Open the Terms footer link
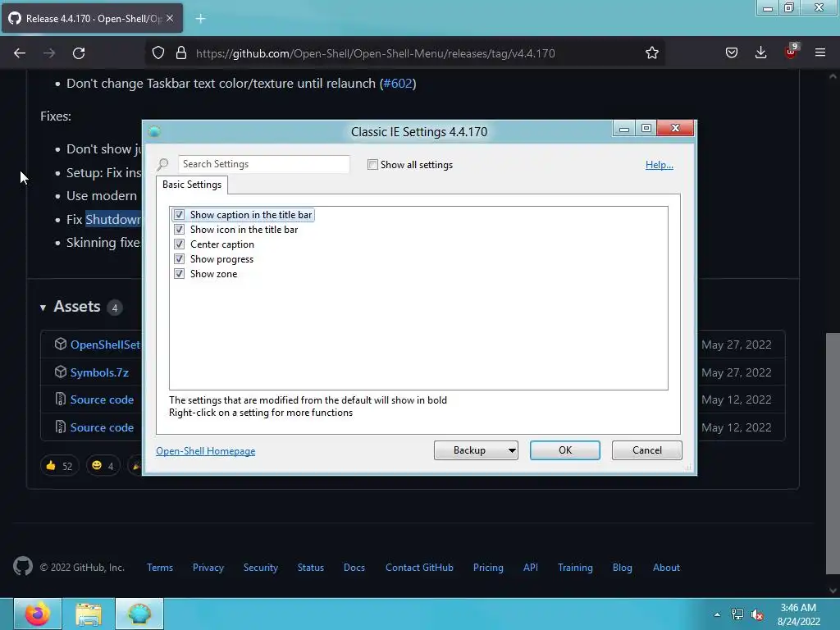Screen dimensions: 840x630 [160, 568]
